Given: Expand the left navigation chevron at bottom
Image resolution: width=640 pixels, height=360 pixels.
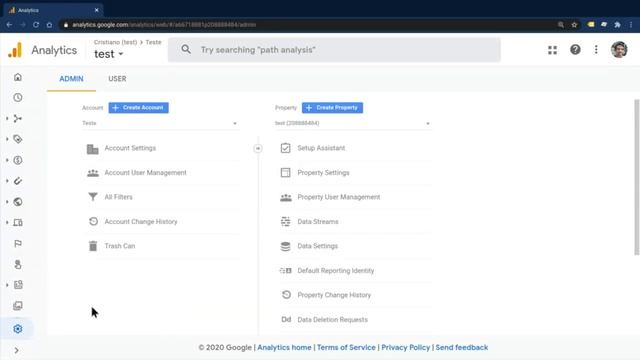Looking at the screenshot, I should pyautogui.click(x=16, y=350).
